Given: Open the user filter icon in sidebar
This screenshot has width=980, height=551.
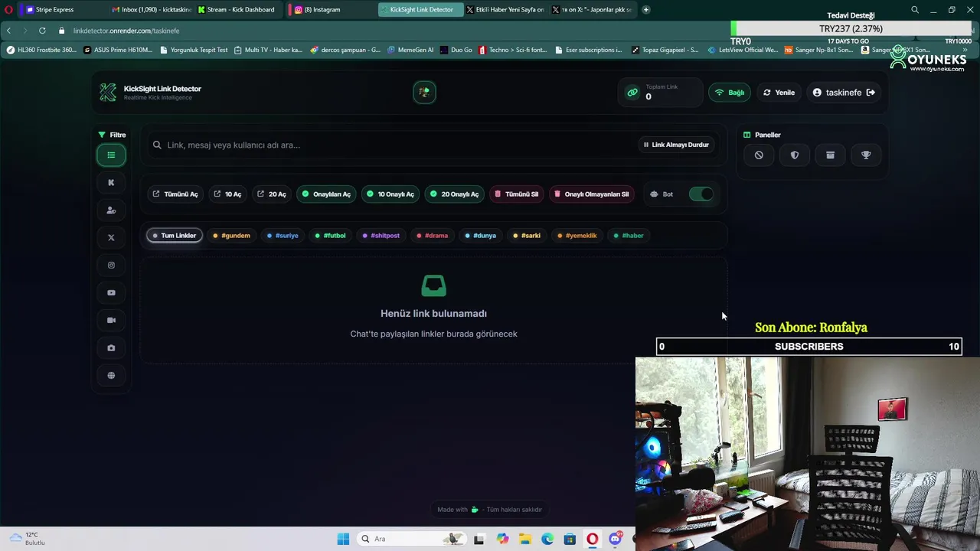Looking at the screenshot, I should click(x=111, y=210).
